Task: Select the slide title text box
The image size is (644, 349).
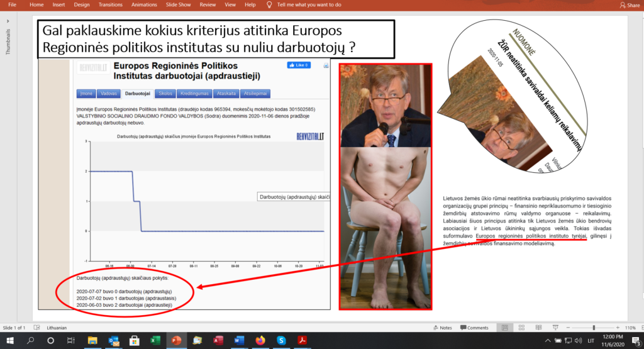Action: point(216,39)
